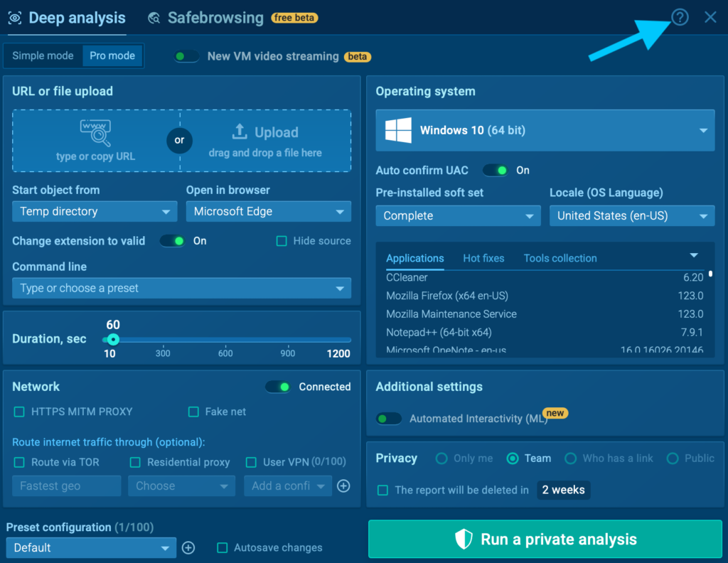This screenshot has width=728, height=563.
Task: Click the Windows logo icon
Action: (x=398, y=130)
